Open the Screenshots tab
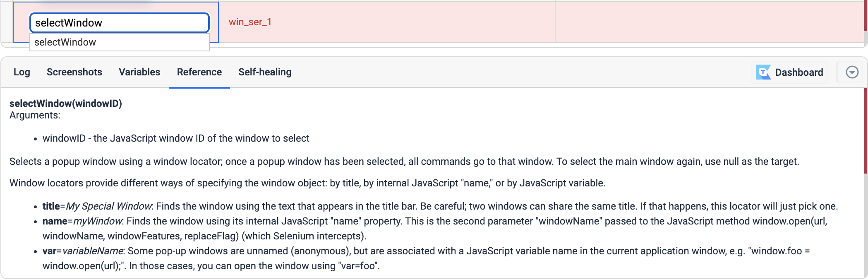This screenshot has width=868, height=280. [x=74, y=72]
